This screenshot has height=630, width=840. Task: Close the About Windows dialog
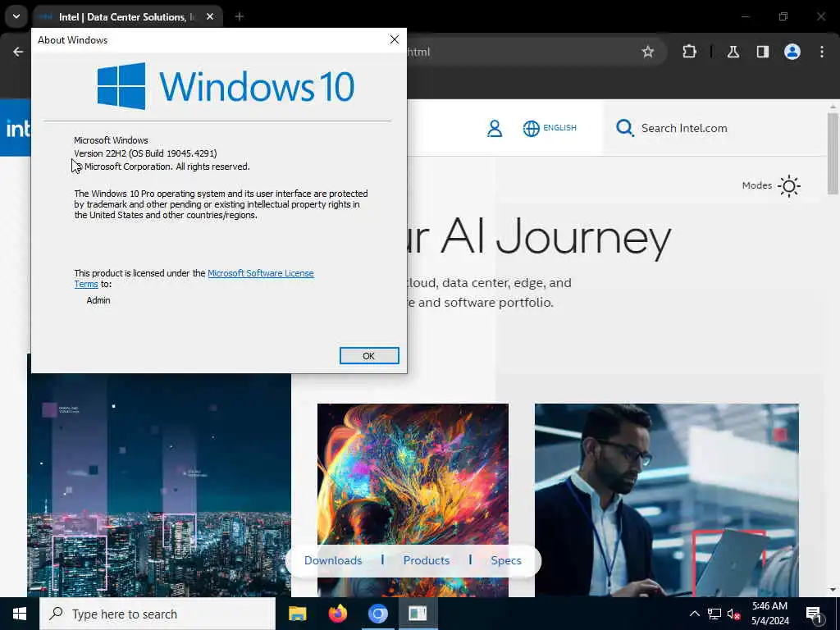point(395,39)
